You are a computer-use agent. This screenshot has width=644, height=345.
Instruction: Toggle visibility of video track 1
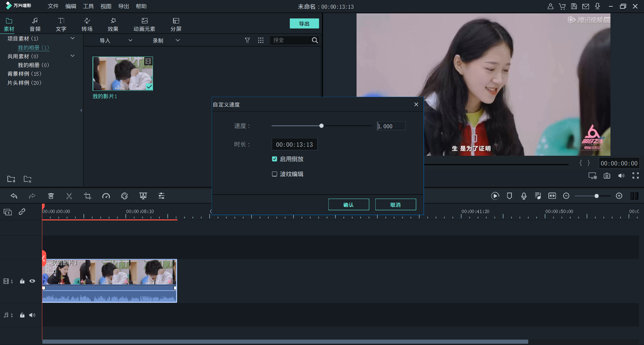tap(32, 281)
